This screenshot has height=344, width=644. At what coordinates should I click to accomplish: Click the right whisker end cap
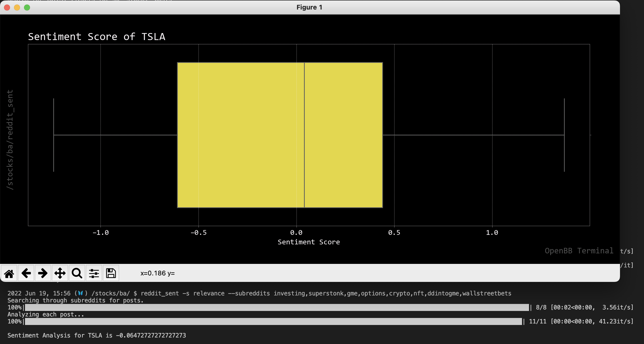pos(564,135)
